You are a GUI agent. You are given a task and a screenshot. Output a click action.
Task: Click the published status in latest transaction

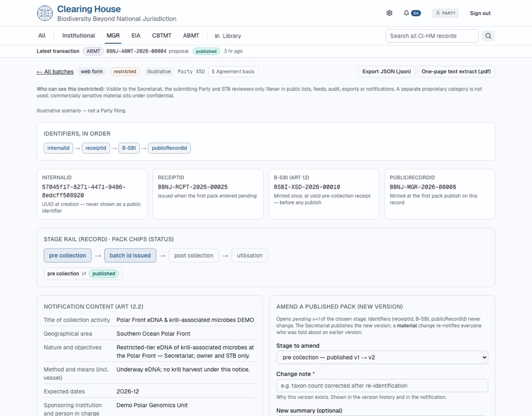tap(206, 51)
